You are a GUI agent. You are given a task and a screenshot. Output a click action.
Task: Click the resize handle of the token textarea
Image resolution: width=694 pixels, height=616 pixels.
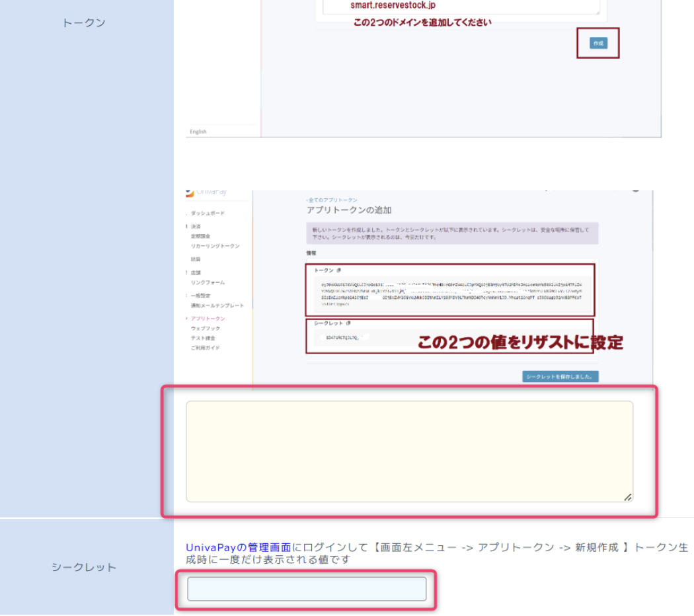(627, 496)
